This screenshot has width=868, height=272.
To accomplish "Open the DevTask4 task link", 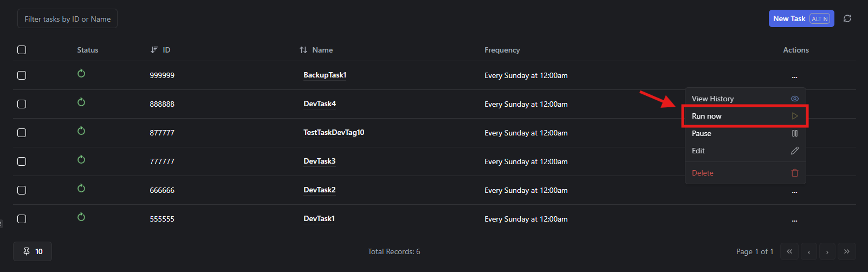I will coord(320,104).
